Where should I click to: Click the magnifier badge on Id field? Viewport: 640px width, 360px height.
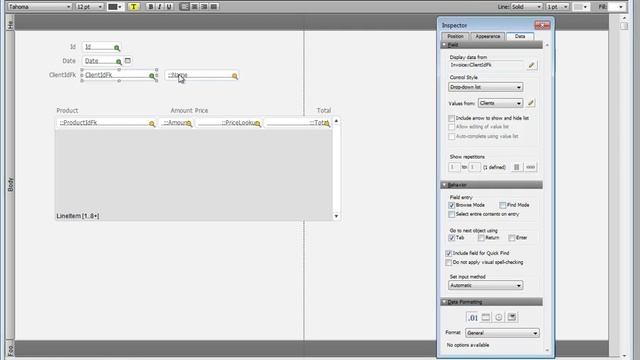[117, 48]
